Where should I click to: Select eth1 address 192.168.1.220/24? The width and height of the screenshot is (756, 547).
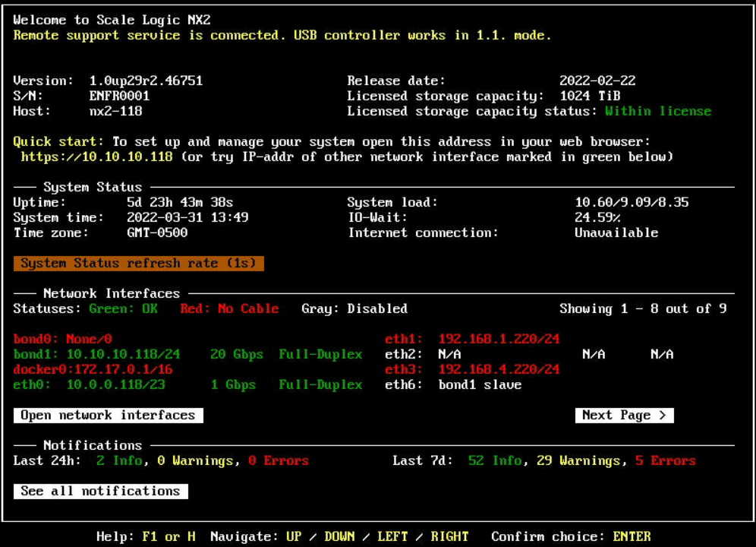point(499,339)
